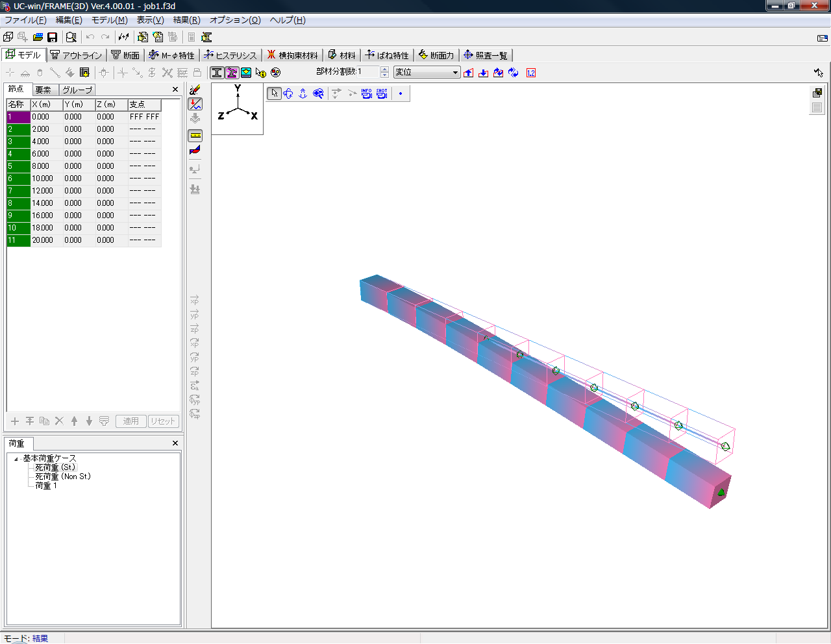Screen dimensions: 831x644
Task: Click the yellow ruler icon in sidebar
Action: tap(195, 136)
